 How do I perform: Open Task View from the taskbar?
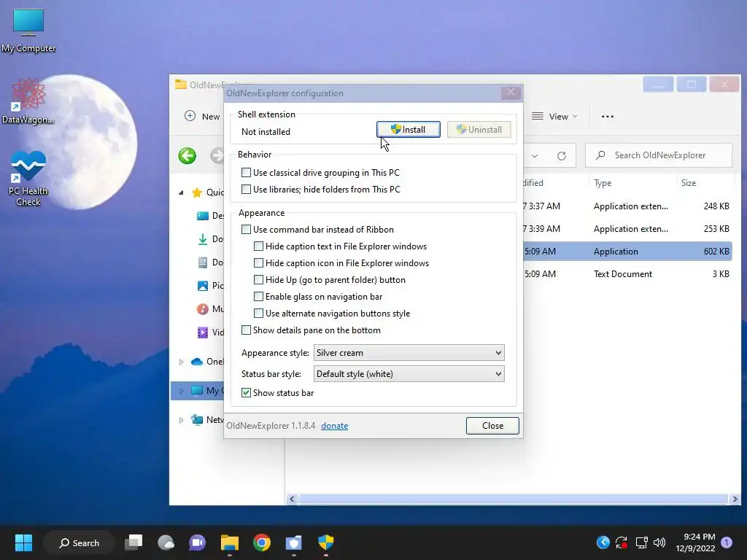pos(134,542)
